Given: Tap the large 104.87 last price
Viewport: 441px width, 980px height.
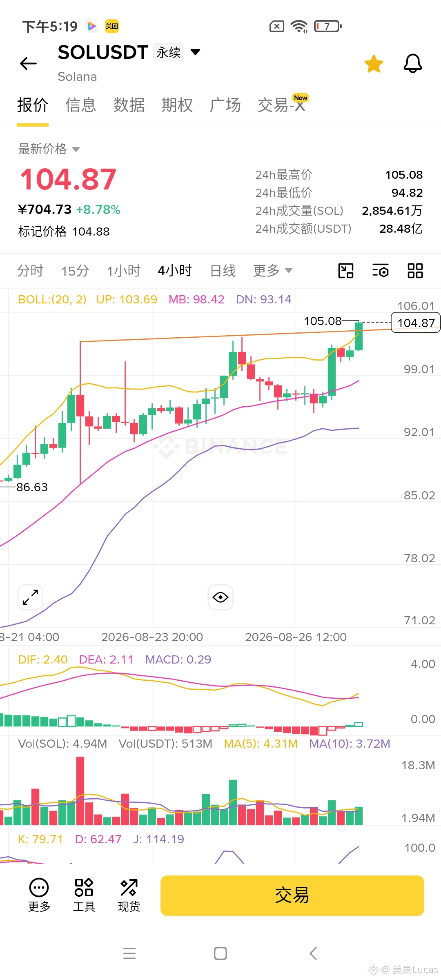Looking at the screenshot, I should click(68, 179).
